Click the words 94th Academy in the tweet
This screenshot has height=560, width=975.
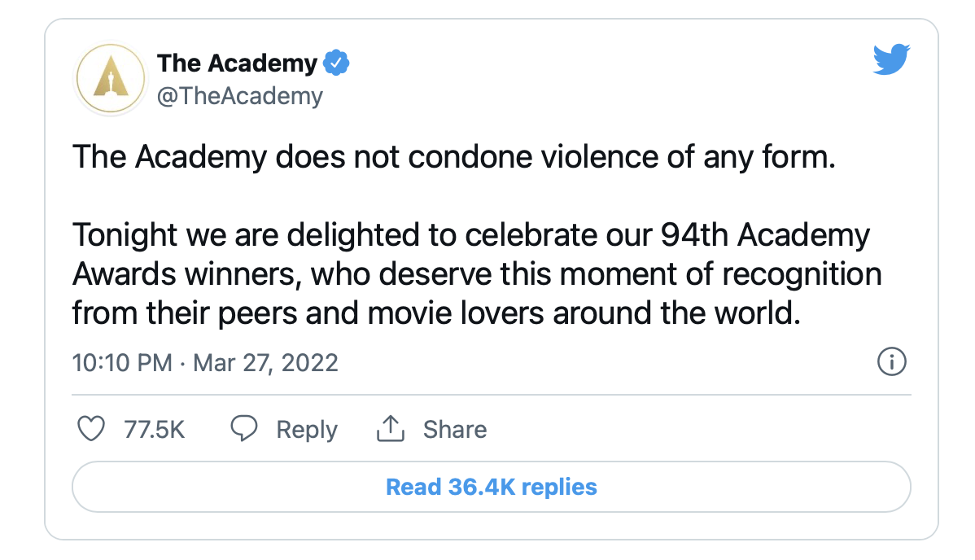point(765,236)
